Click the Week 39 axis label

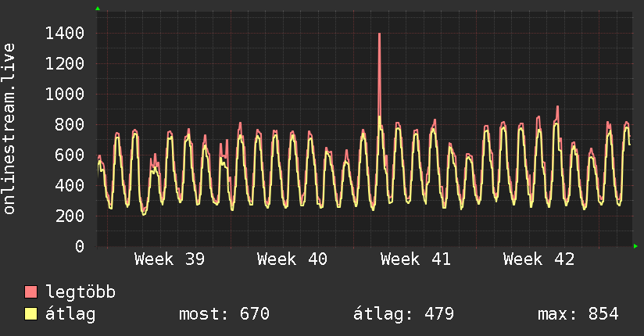[170, 259]
